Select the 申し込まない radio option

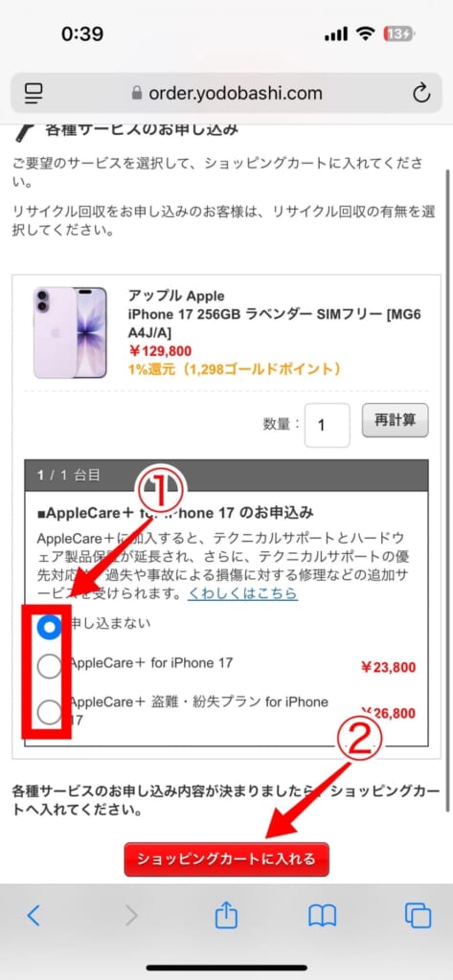click(50, 627)
